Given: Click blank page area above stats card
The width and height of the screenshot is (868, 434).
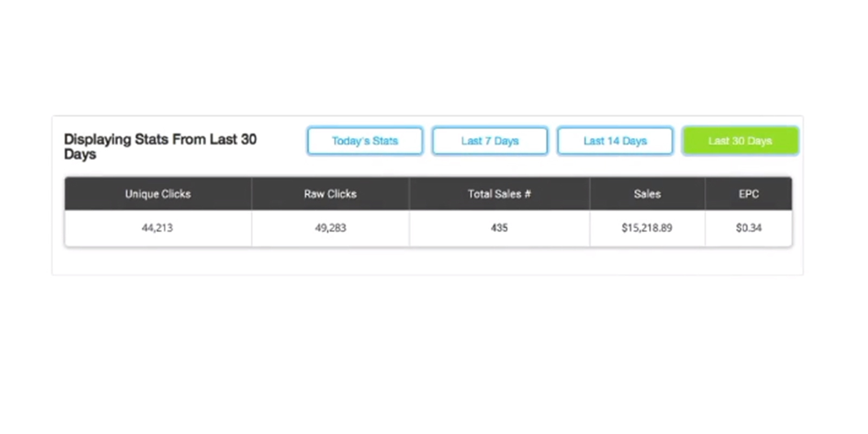Looking at the screenshot, I should point(427,60).
